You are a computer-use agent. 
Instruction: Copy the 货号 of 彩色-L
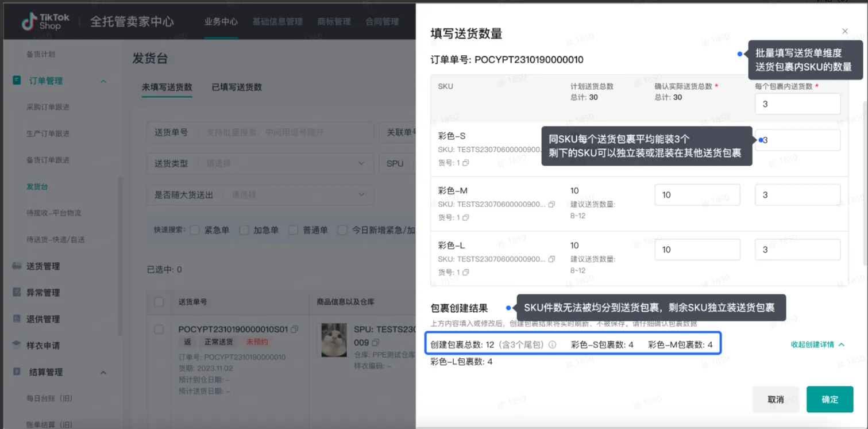click(466, 273)
